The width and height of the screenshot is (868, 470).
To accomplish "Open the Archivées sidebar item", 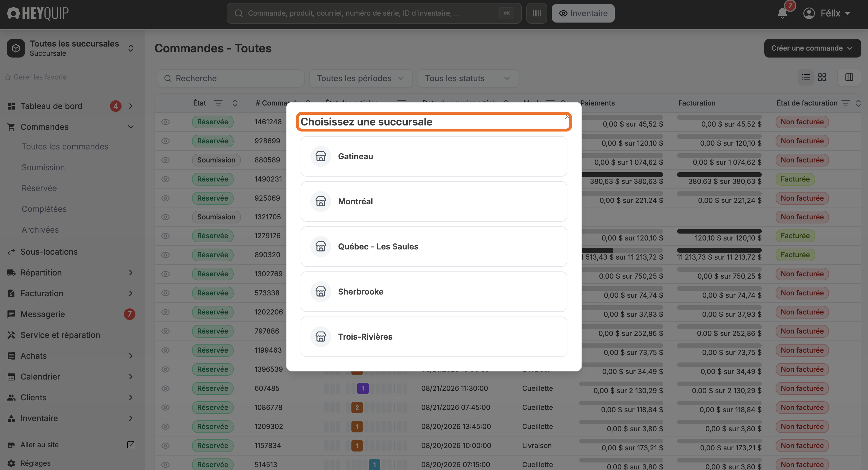I will pyautogui.click(x=40, y=230).
